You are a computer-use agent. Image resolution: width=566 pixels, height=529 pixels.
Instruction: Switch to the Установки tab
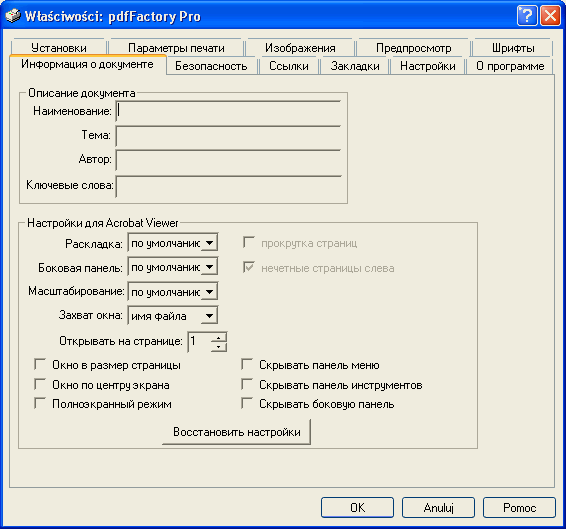58,48
